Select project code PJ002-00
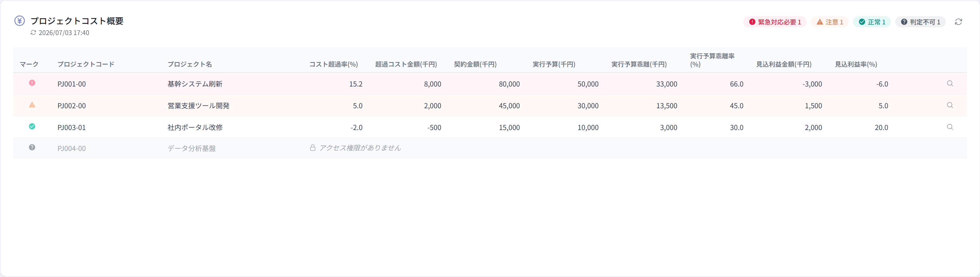Viewport: 980px width, 277px height. tap(72, 106)
